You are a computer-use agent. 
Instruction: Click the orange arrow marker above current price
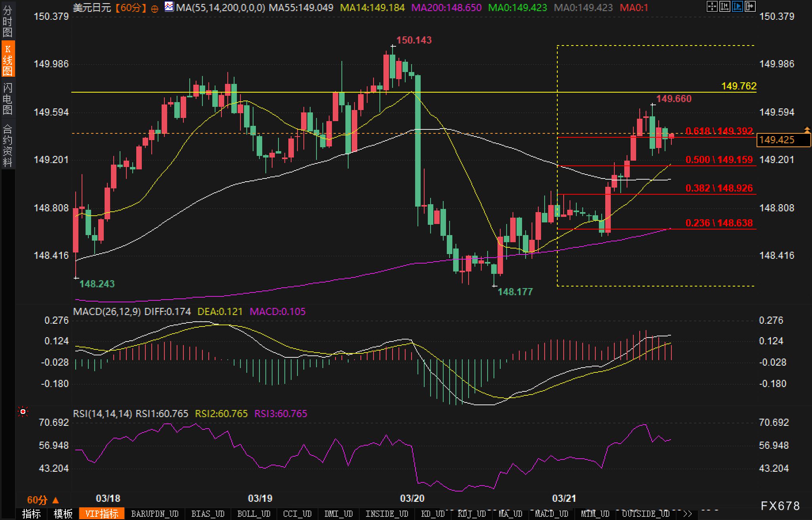pos(807,129)
